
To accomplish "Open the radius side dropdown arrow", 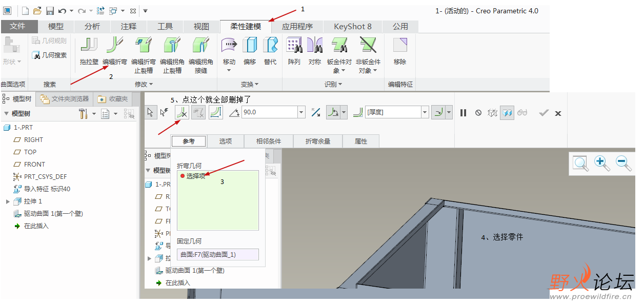I will (x=449, y=112).
